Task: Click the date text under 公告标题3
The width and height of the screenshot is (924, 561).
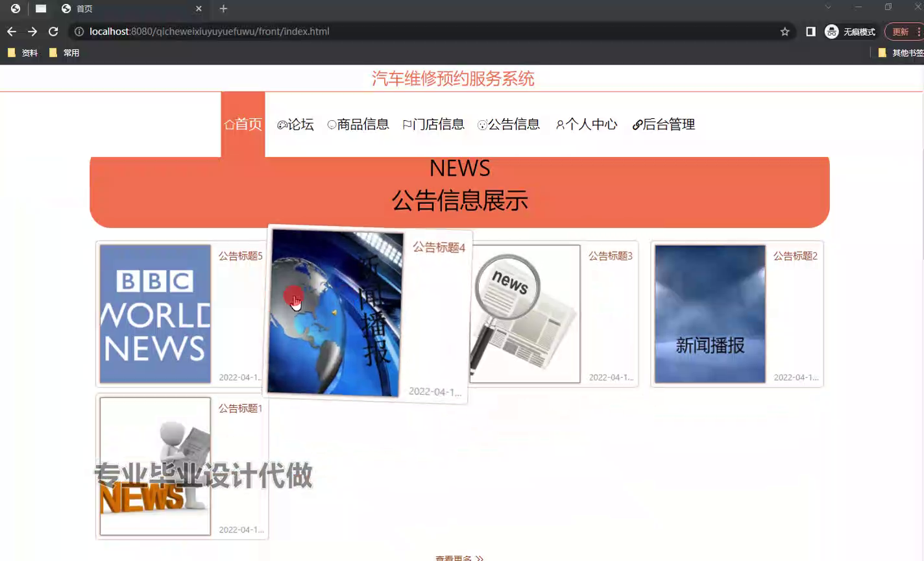Action: (x=611, y=377)
